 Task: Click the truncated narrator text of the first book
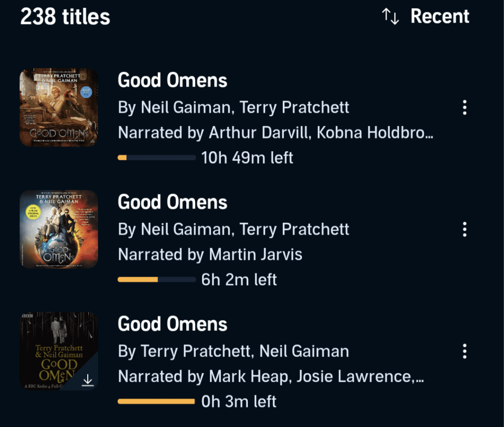click(274, 133)
